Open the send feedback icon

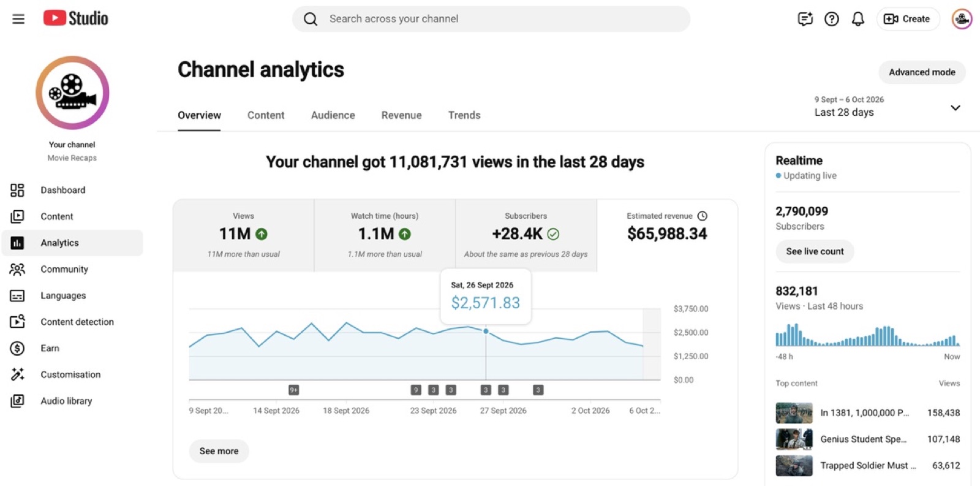coord(805,19)
